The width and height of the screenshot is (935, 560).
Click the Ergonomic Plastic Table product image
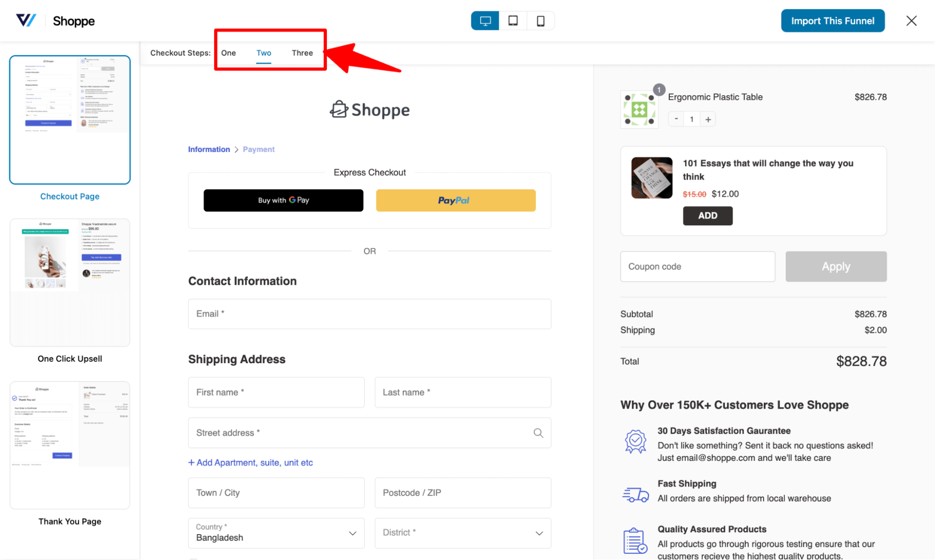click(639, 110)
